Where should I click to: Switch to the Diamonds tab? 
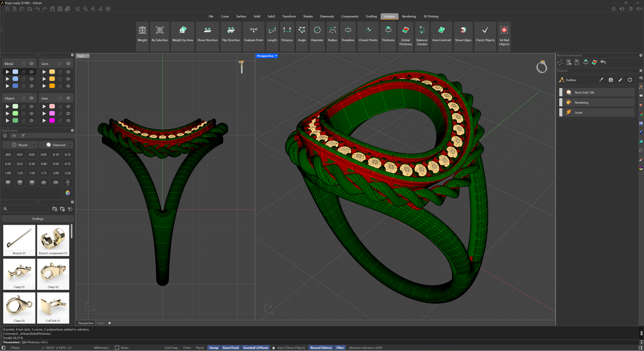click(327, 16)
